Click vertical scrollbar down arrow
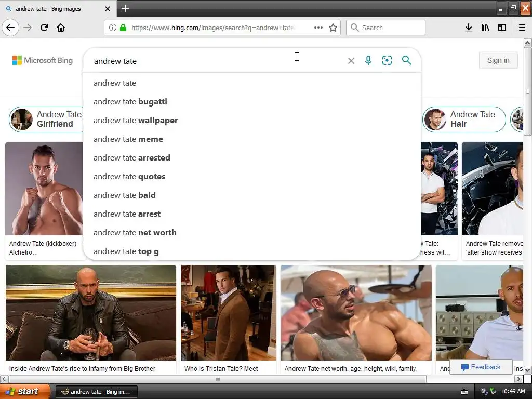The image size is (532, 399). point(527,370)
